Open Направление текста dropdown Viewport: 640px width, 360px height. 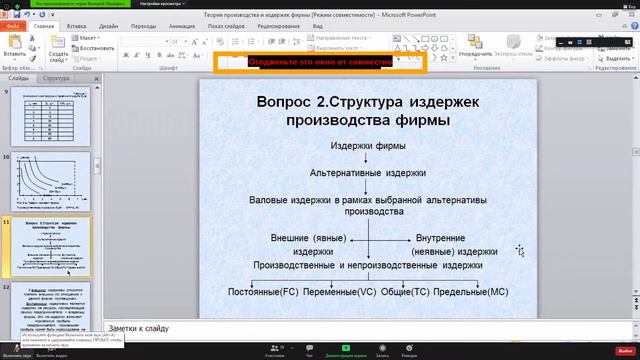point(340,38)
